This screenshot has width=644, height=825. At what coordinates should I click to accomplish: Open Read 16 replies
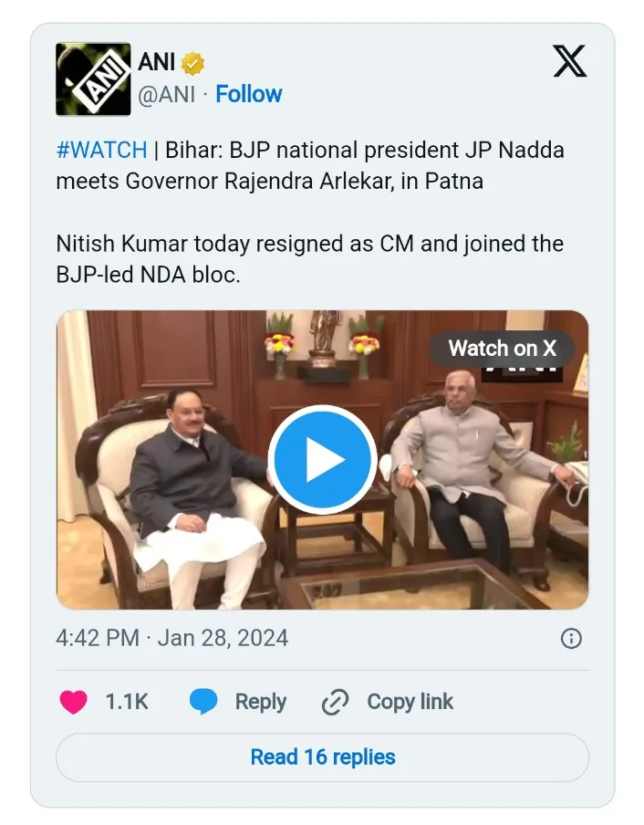[x=323, y=757]
